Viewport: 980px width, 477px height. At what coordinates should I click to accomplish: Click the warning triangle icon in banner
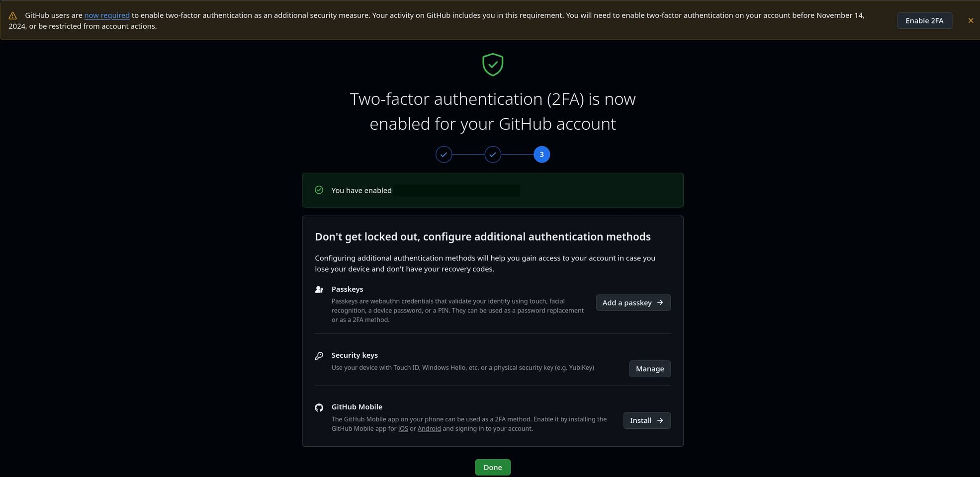click(x=13, y=16)
